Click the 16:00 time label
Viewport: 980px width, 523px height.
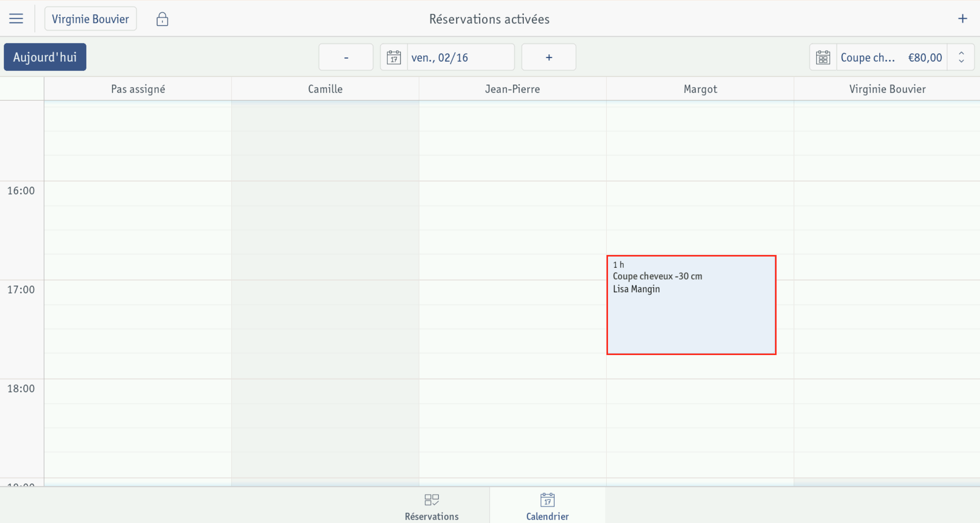tap(21, 191)
